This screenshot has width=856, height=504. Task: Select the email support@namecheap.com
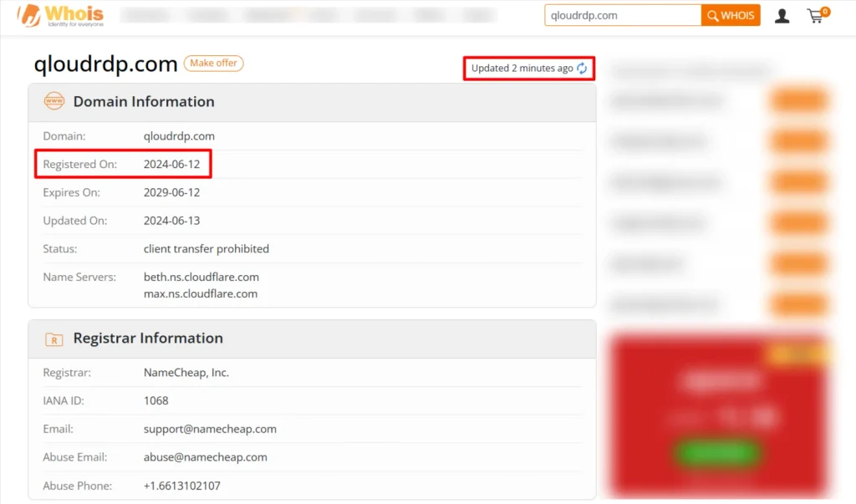[210, 429]
